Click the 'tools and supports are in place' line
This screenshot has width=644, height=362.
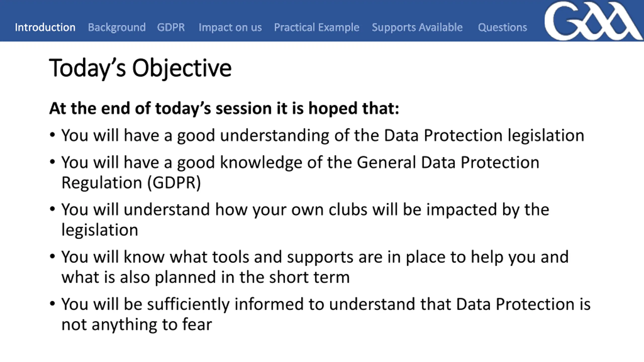click(x=315, y=257)
